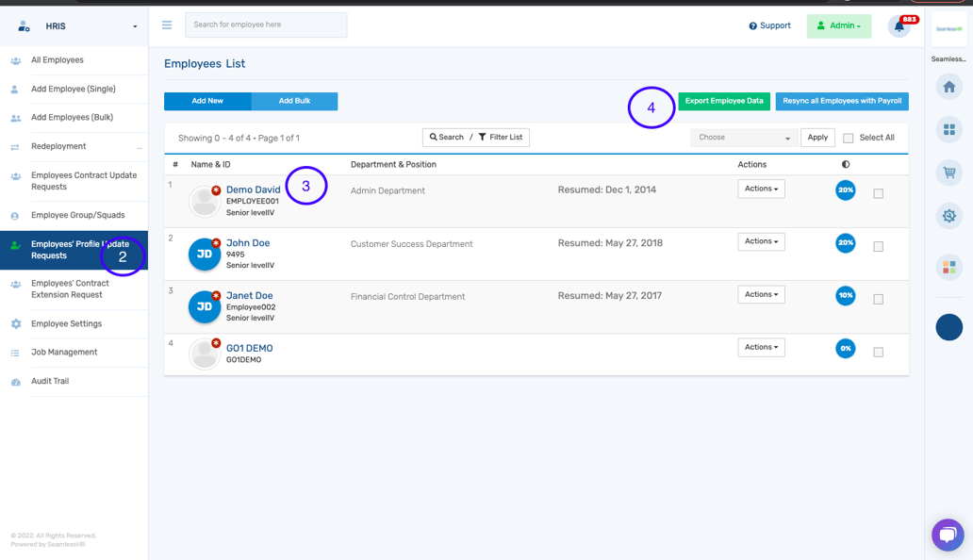The height and width of the screenshot is (560, 973).
Task: Click the Search option in list toolbar
Action: pyautogui.click(x=447, y=138)
